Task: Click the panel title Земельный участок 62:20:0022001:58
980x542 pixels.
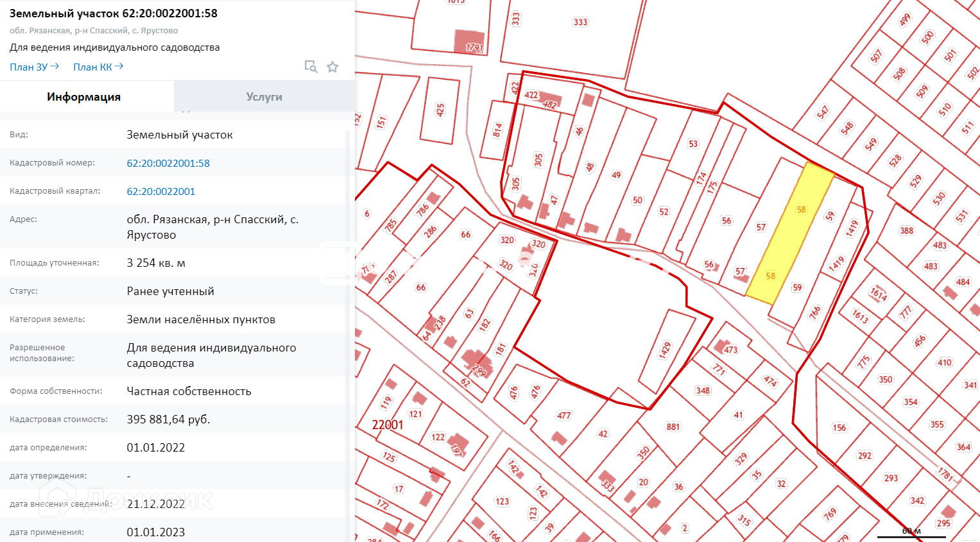Action: click(114, 13)
